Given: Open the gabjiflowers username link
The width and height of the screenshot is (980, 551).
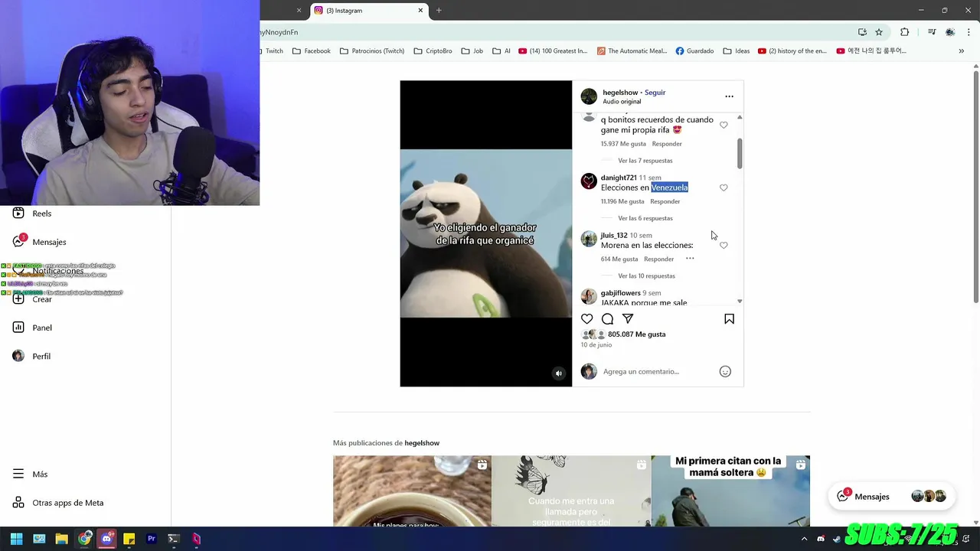Looking at the screenshot, I should click(620, 293).
